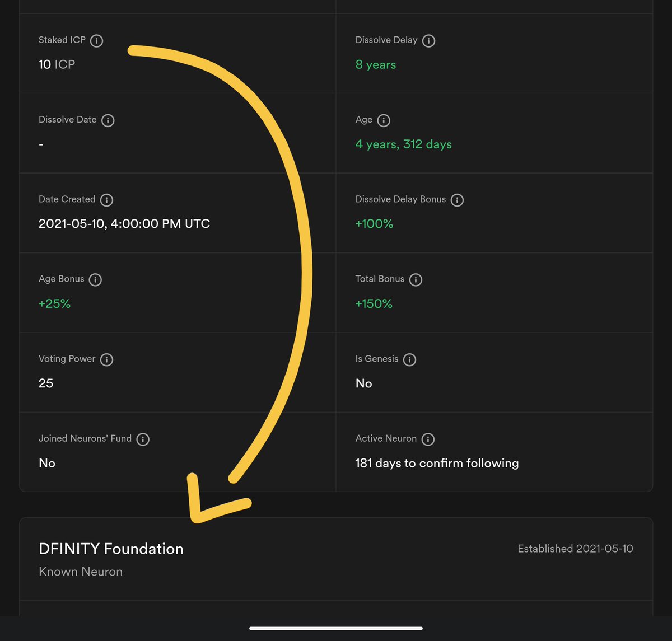
Task: Select the Joined Neurons' Fund value No
Action: click(47, 463)
